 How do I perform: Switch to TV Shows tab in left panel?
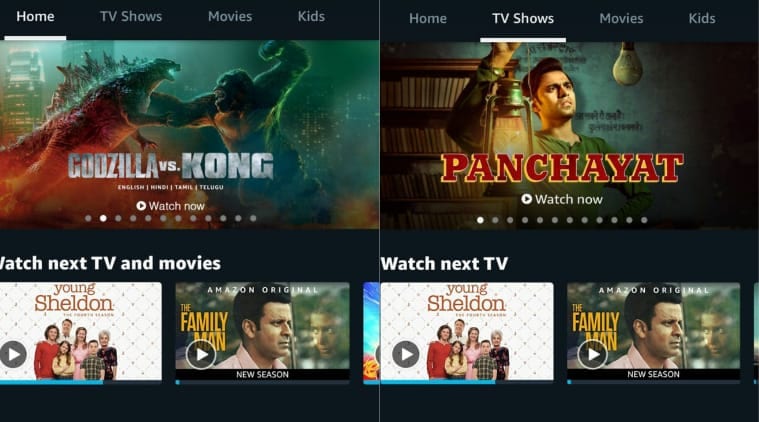click(x=131, y=16)
